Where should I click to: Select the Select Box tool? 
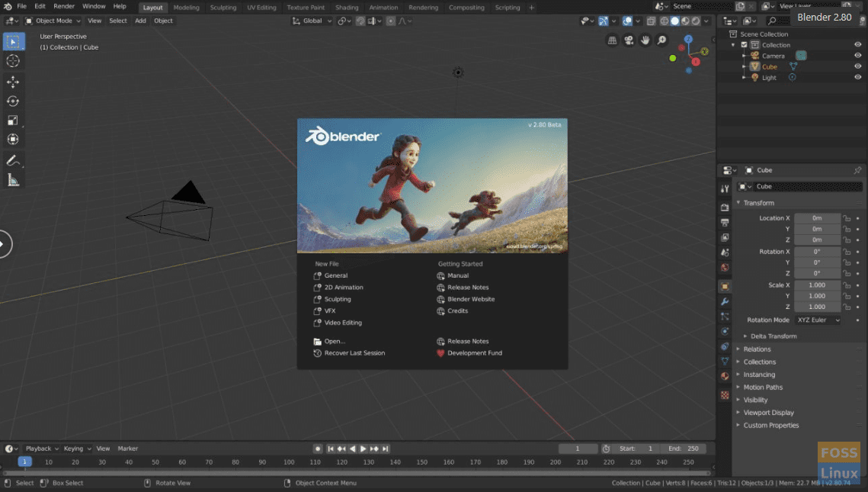click(x=13, y=41)
